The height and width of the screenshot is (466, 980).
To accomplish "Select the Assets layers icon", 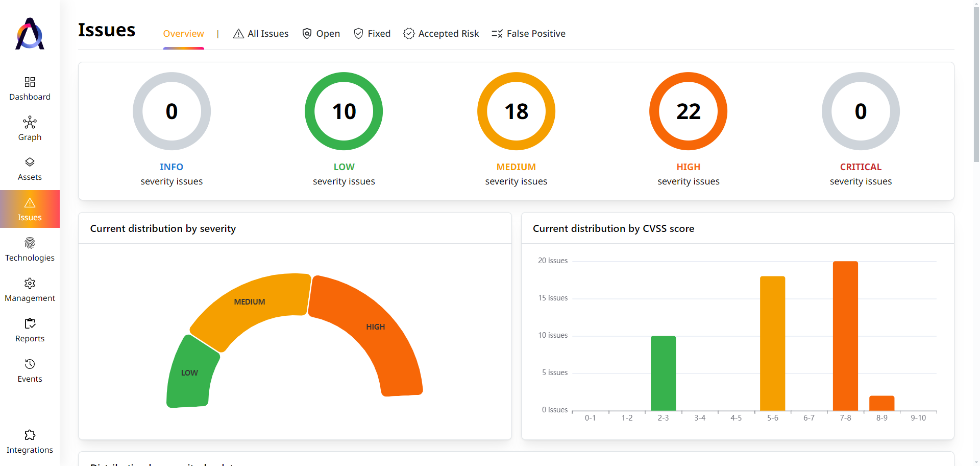I will coord(30,162).
